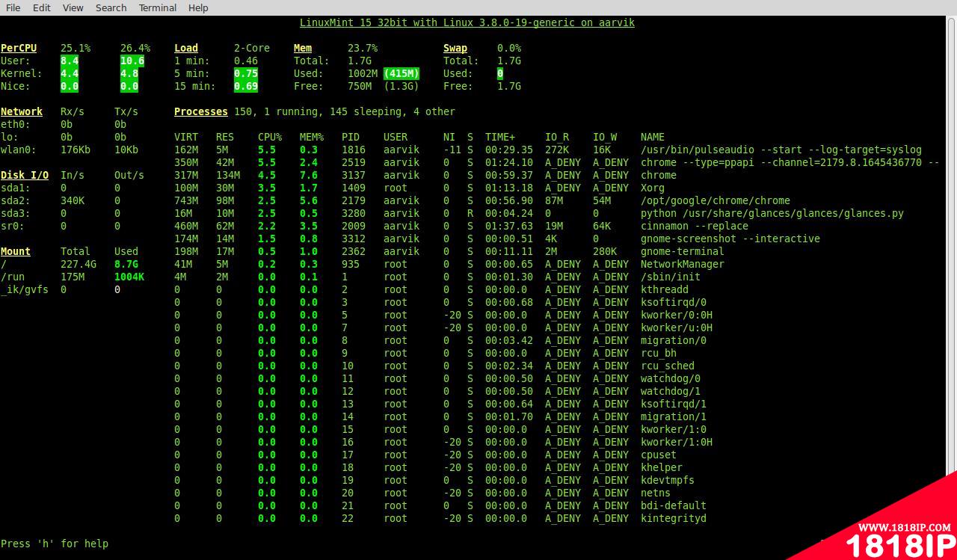This screenshot has width=957, height=560.
Task: Open the Search menu
Action: (111, 7)
